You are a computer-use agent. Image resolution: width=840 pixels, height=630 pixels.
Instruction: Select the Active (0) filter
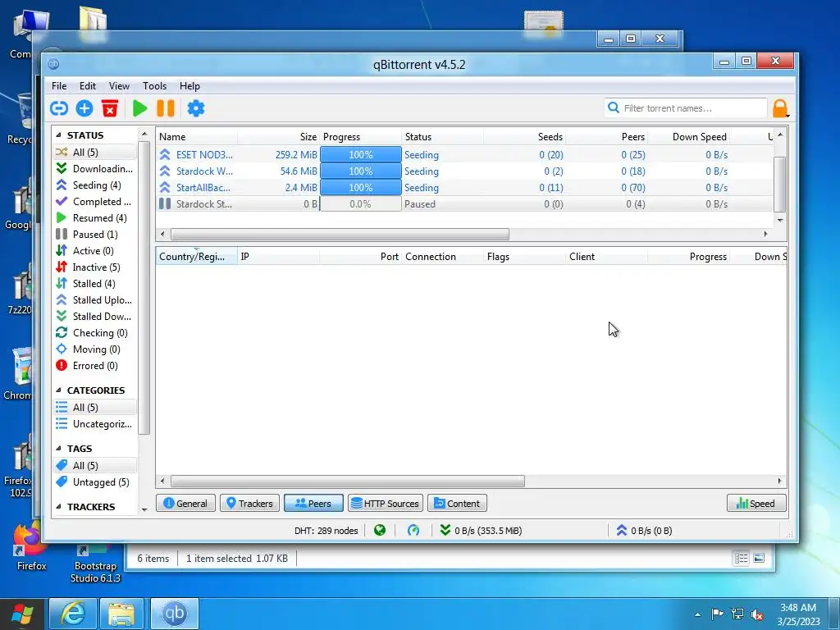click(x=94, y=251)
